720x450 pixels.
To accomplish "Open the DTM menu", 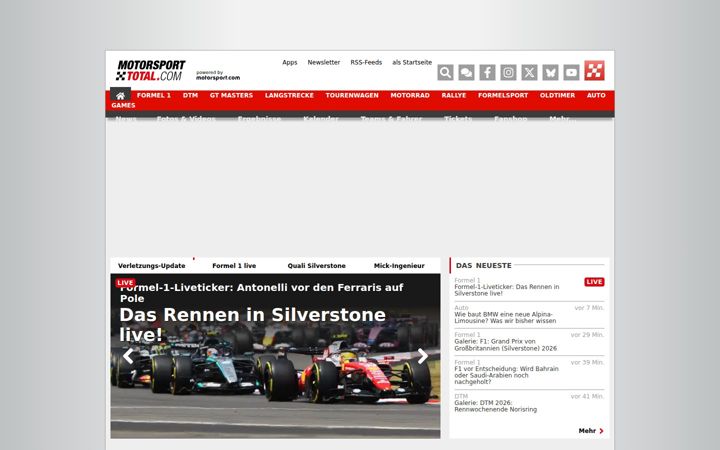I will [190, 96].
